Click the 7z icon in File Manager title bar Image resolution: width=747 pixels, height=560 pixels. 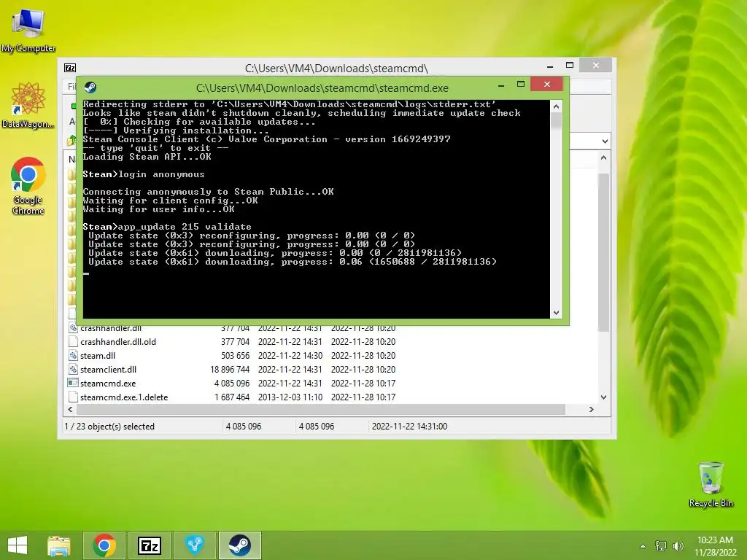[70, 68]
